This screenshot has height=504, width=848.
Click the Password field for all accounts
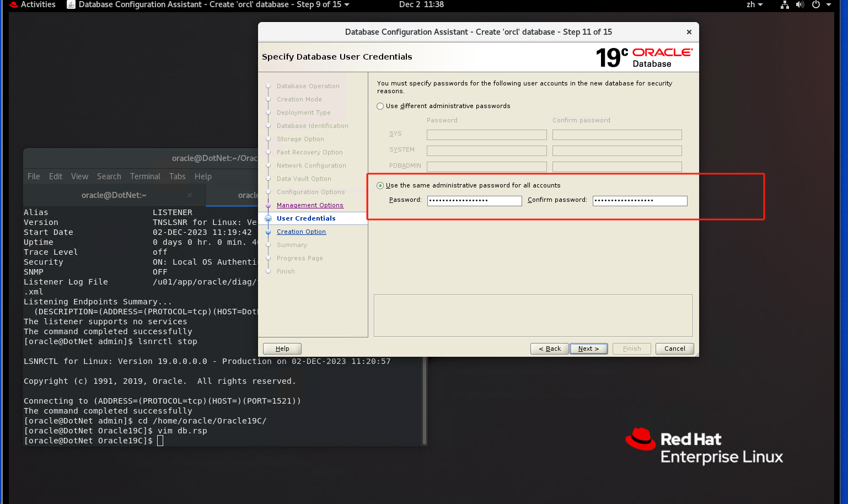click(x=475, y=201)
